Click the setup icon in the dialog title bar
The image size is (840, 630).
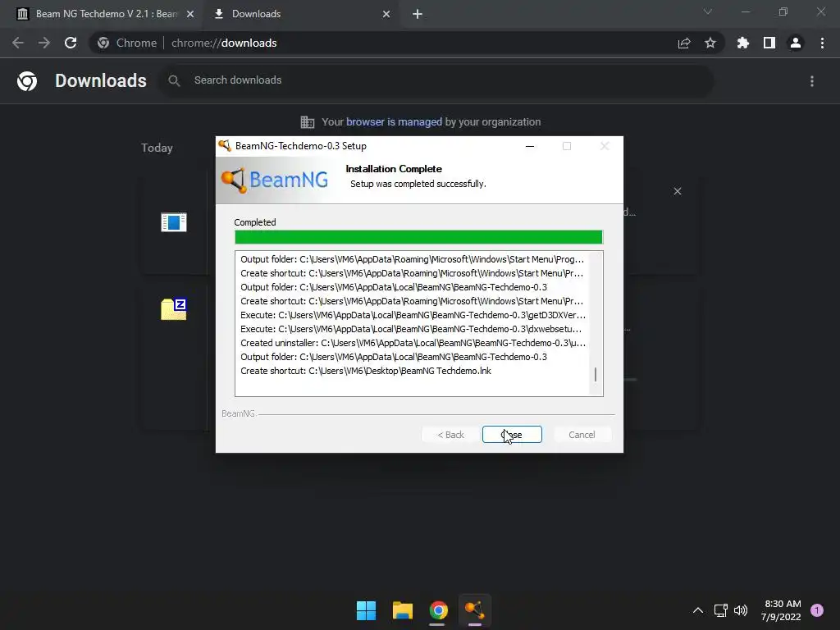[225, 146]
